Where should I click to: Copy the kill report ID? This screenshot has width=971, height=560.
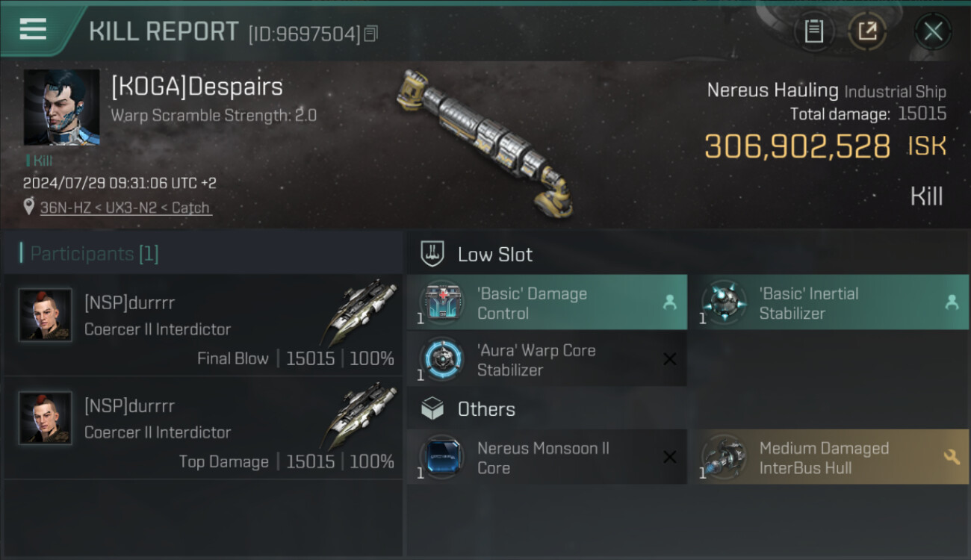pyautogui.click(x=371, y=34)
